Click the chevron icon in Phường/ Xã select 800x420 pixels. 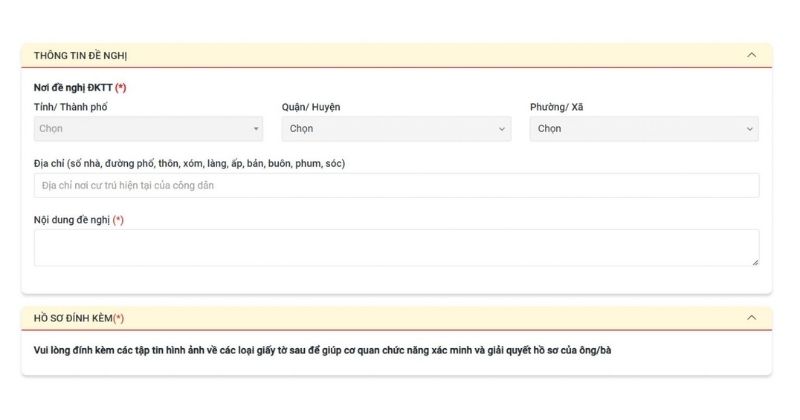750,129
